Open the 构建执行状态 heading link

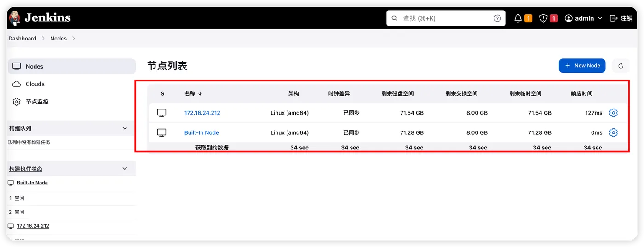(x=26, y=169)
